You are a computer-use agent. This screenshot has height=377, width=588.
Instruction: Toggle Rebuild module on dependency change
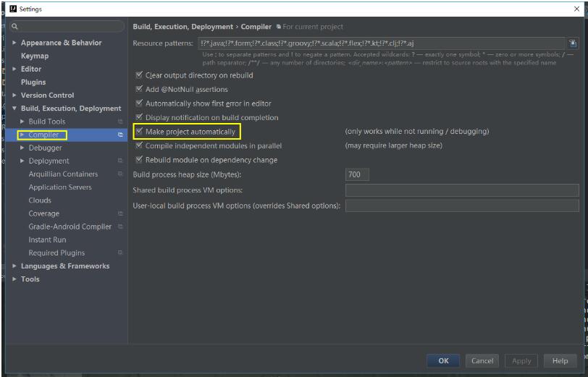(139, 159)
